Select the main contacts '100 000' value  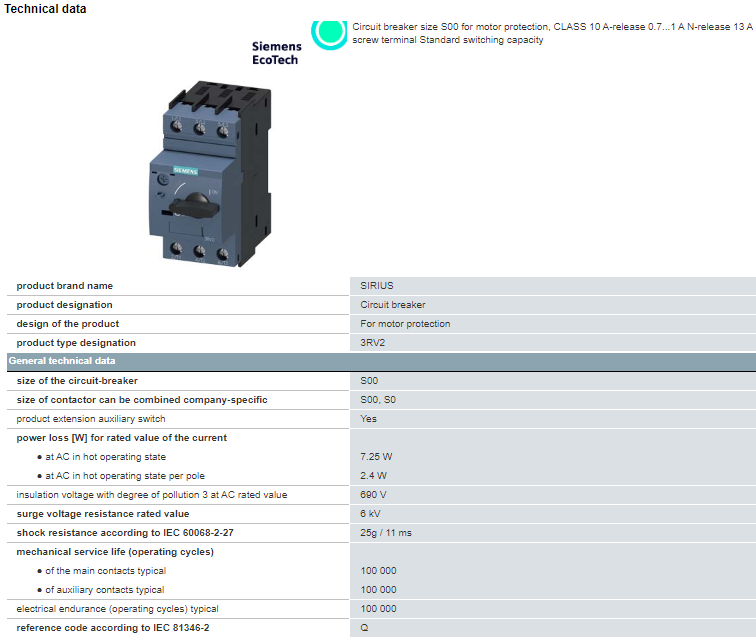(x=378, y=570)
